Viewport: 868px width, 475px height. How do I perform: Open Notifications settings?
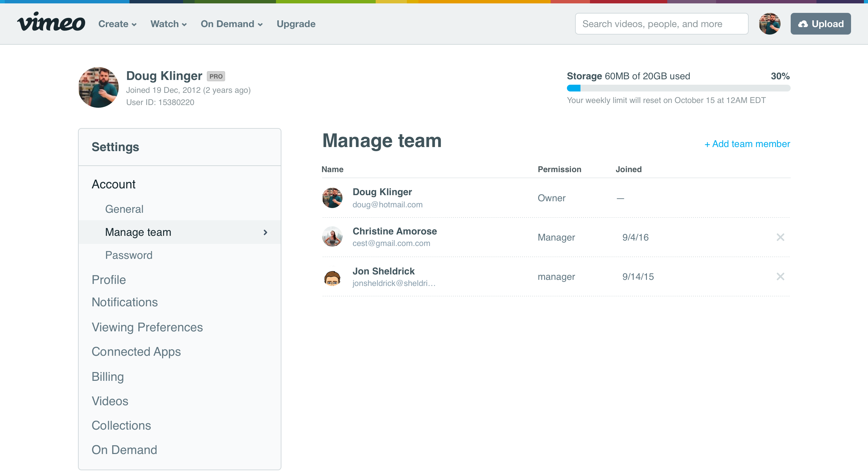[124, 302]
